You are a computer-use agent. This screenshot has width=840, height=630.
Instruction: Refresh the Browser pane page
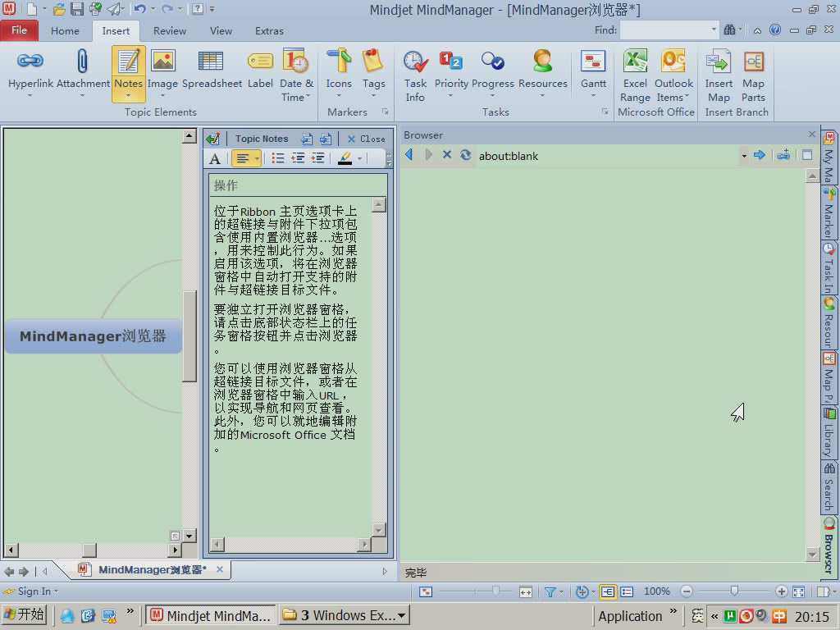click(x=466, y=155)
